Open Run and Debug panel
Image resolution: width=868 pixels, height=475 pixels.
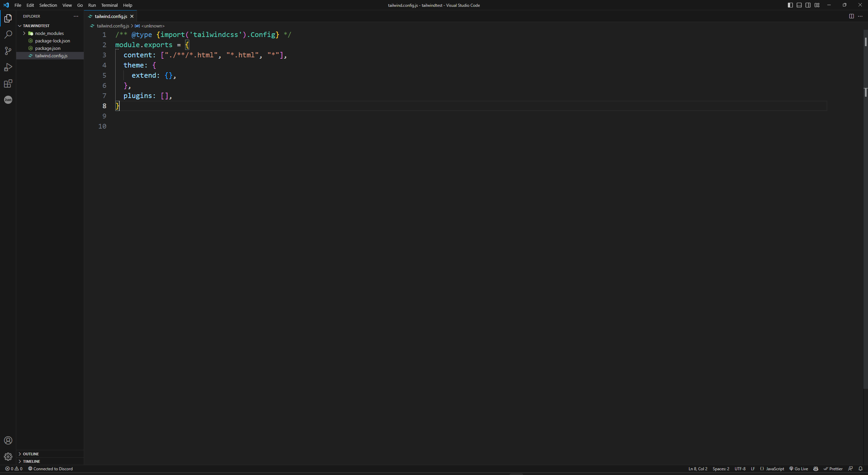tap(8, 67)
